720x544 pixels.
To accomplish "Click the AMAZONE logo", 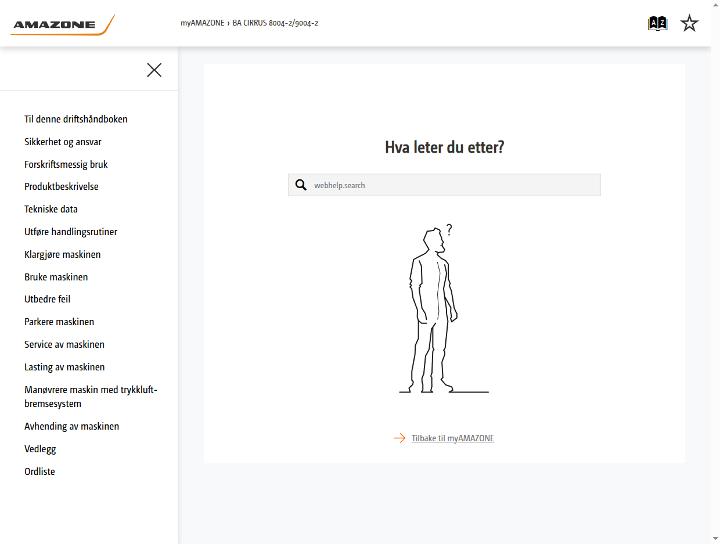I will [62, 24].
